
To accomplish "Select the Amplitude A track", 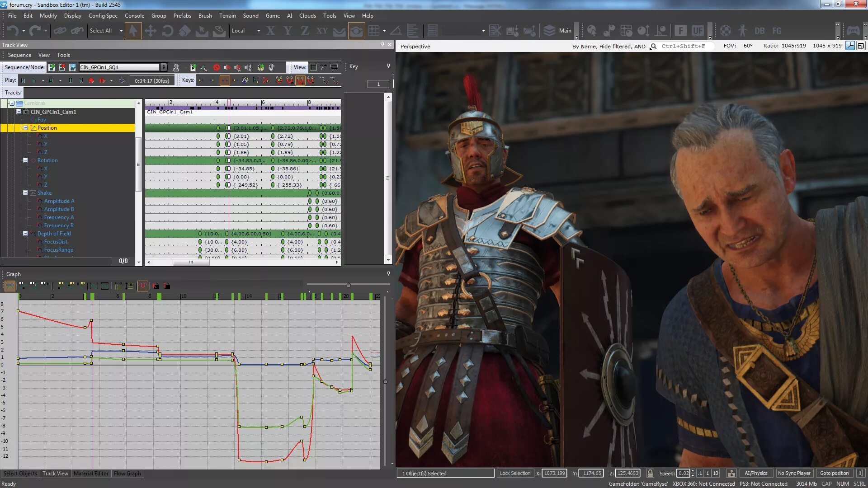I will point(59,201).
